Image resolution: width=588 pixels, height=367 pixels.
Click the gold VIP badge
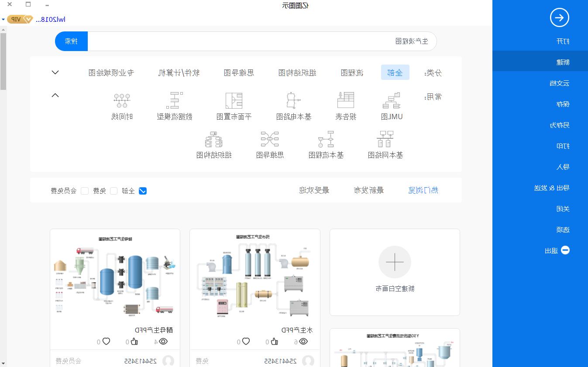point(20,19)
